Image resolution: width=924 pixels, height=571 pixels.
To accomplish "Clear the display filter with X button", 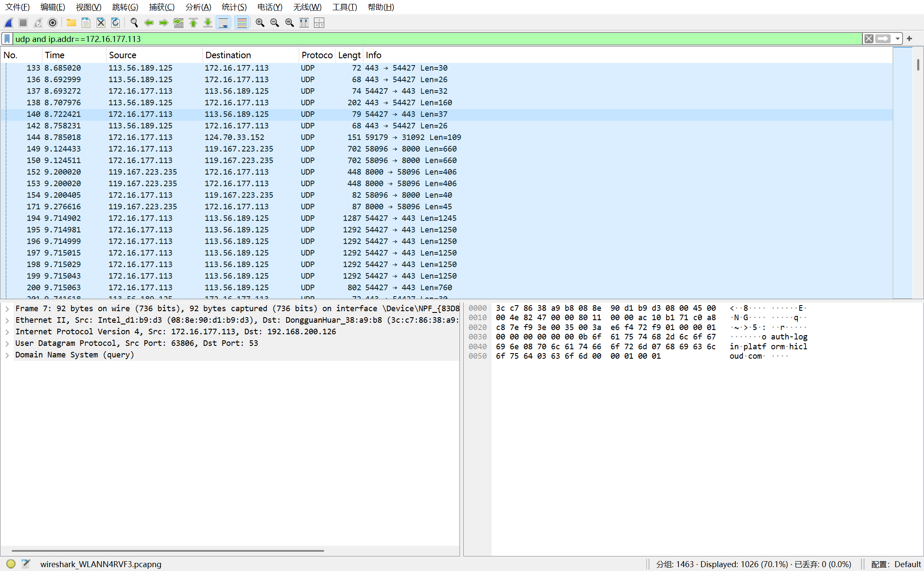I will (868, 39).
